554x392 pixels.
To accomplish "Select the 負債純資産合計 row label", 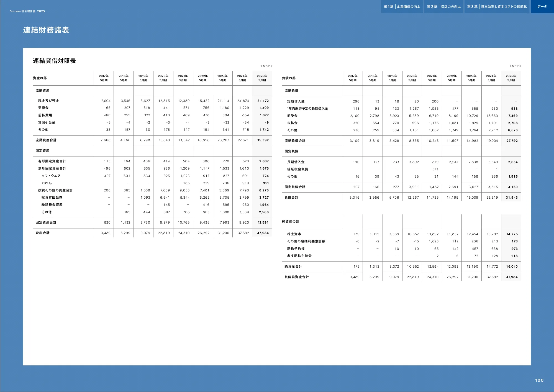I will 296,277.
